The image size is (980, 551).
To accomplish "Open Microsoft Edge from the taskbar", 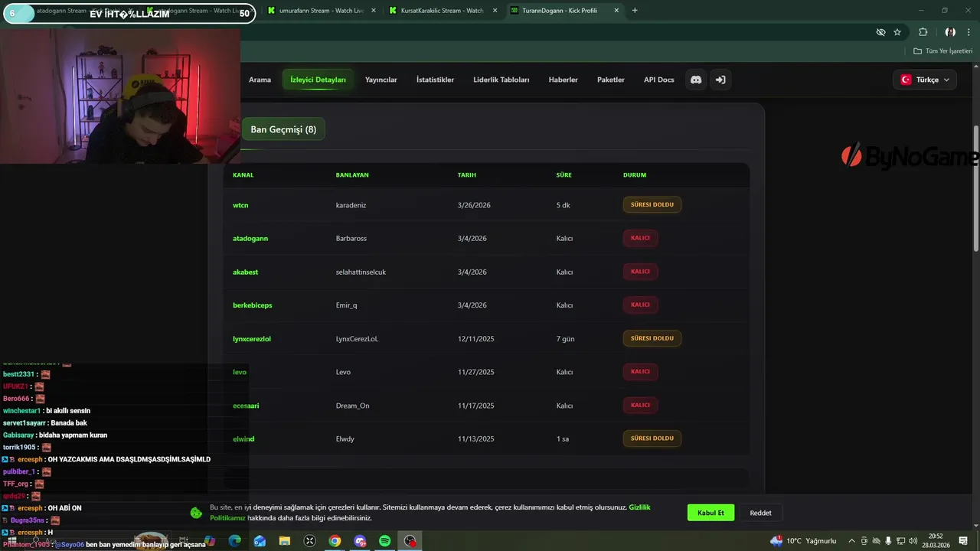I will [x=234, y=541].
